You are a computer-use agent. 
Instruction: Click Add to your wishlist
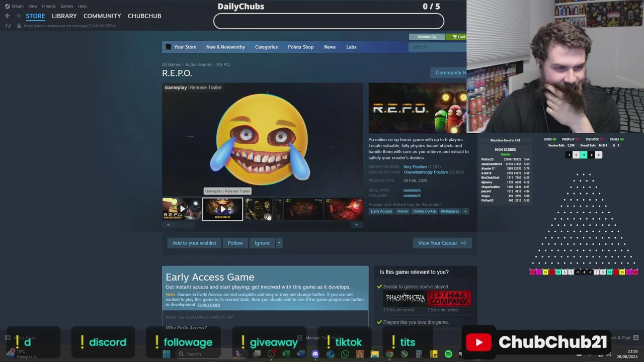194,243
